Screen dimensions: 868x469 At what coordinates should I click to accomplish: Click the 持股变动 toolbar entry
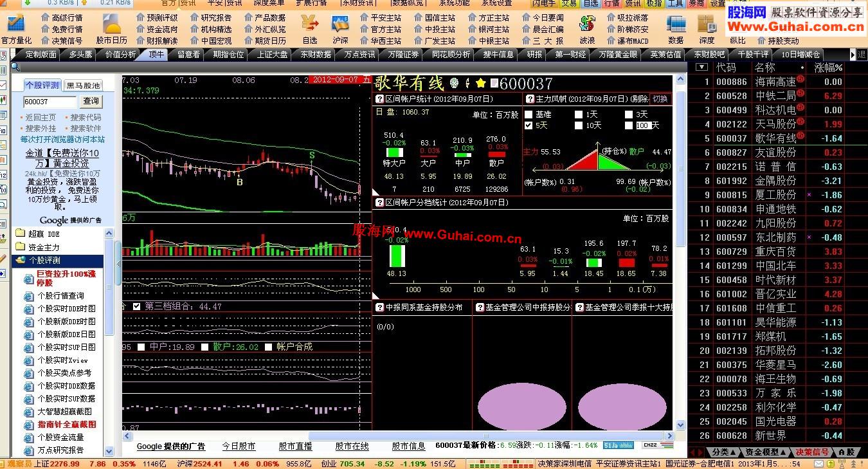click(777, 41)
